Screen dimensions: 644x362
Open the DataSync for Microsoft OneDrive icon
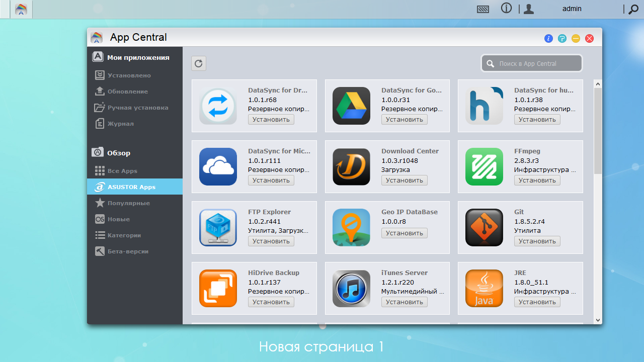tap(218, 166)
